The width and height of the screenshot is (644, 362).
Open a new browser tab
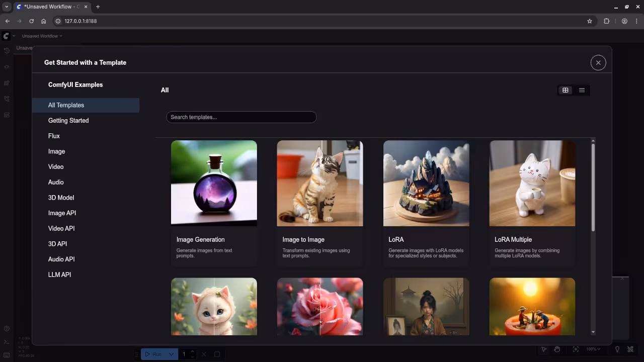click(98, 7)
